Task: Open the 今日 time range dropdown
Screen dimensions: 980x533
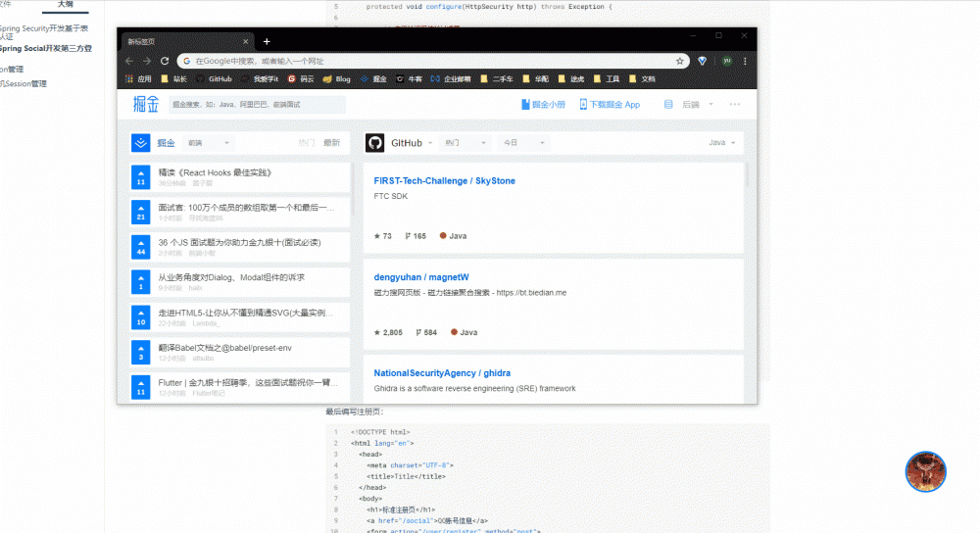Action: point(524,143)
